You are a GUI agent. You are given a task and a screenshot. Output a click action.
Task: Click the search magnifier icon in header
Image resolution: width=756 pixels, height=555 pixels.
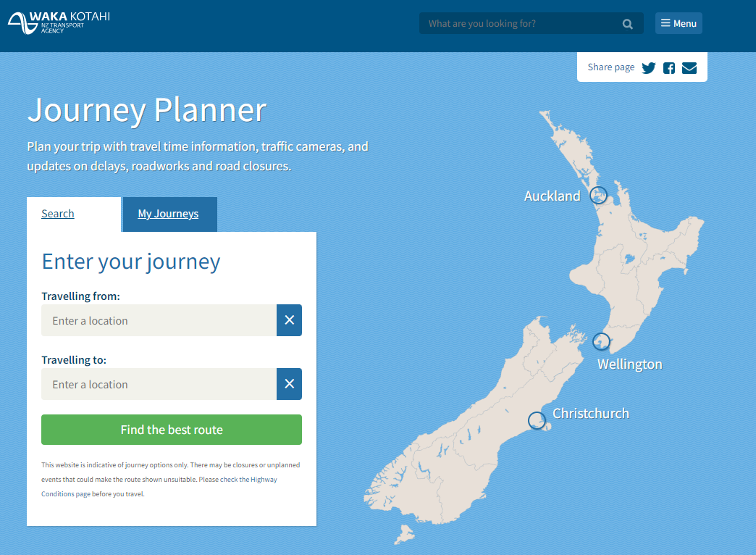click(627, 24)
